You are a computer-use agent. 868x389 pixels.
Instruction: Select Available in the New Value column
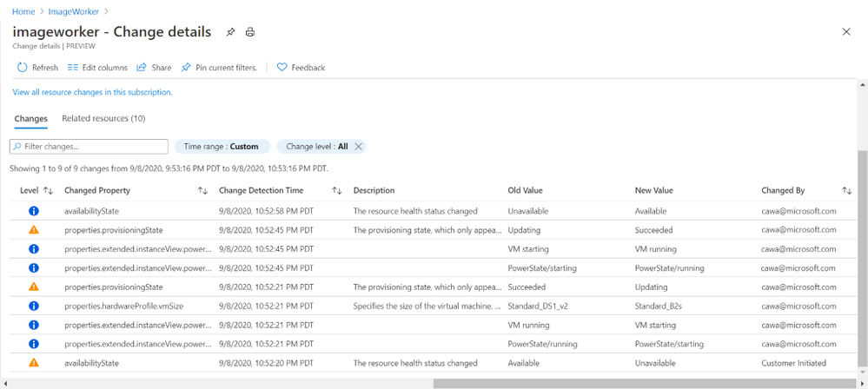(x=651, y=211)
